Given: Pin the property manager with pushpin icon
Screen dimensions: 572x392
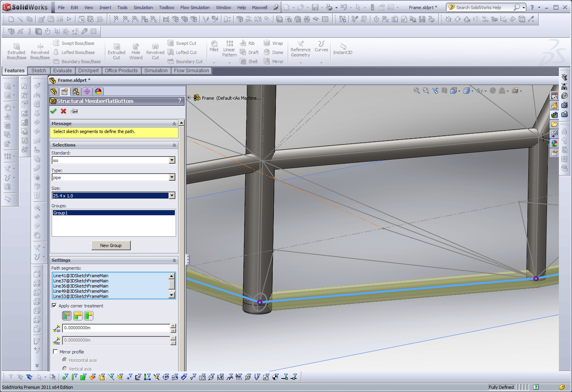Looking at the screenshot, I should click(74, 111).
